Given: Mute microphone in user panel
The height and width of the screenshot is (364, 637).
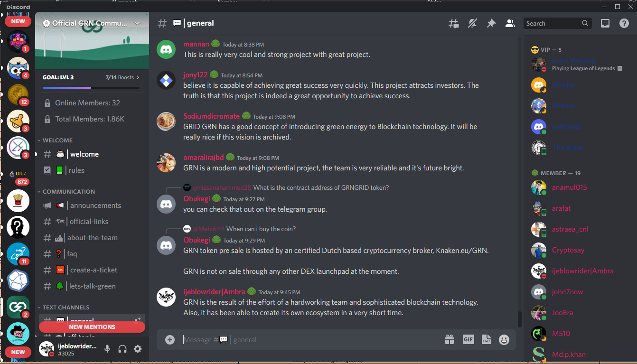Looking at the screenshot, I should pyautogui.click(x=107, y=349).
